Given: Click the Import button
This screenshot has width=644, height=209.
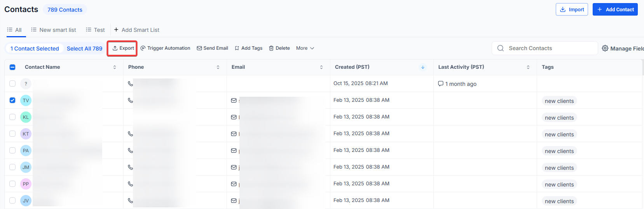Looking at the screenshot, I should (572, 9).
